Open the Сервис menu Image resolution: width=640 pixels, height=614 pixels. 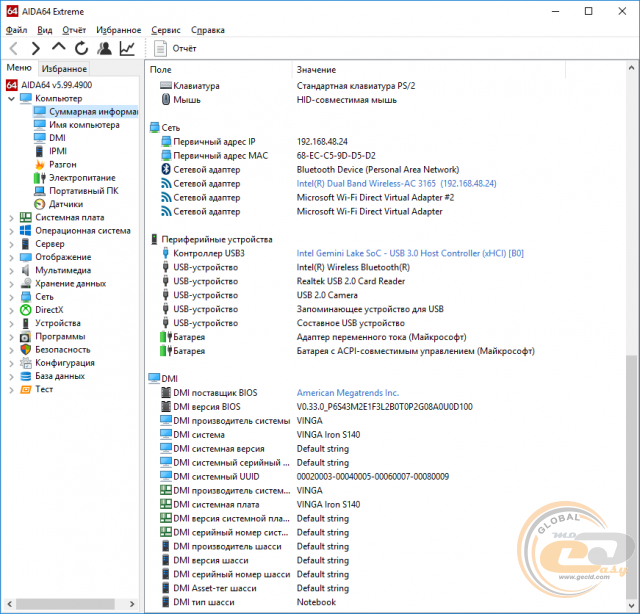tap(165, 30)
